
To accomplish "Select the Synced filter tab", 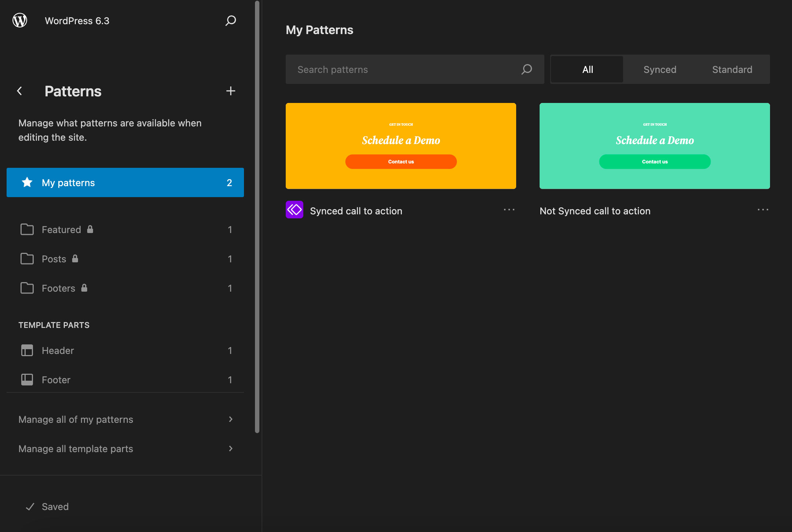I will tap(660, 70).
